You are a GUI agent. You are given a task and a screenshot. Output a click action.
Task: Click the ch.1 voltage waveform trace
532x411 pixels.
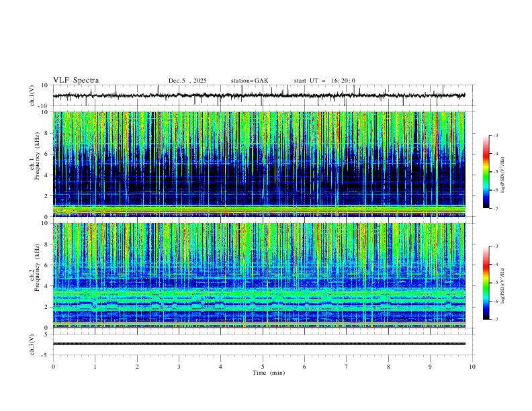[x=259, y=95]
